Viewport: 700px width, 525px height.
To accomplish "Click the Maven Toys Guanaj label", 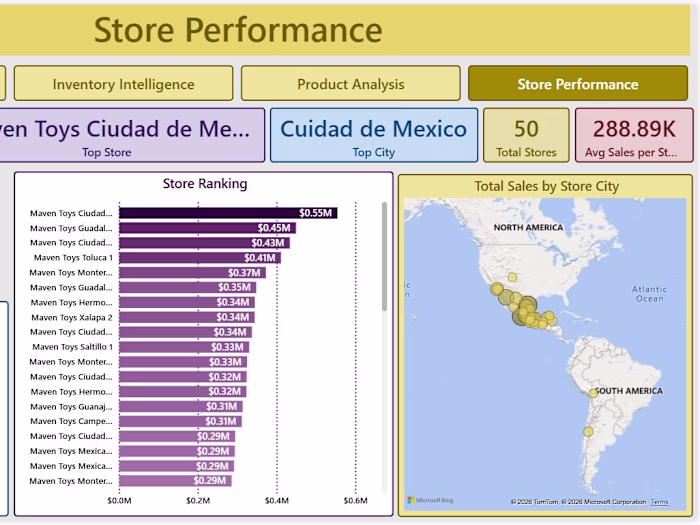I will pos(71,407).
